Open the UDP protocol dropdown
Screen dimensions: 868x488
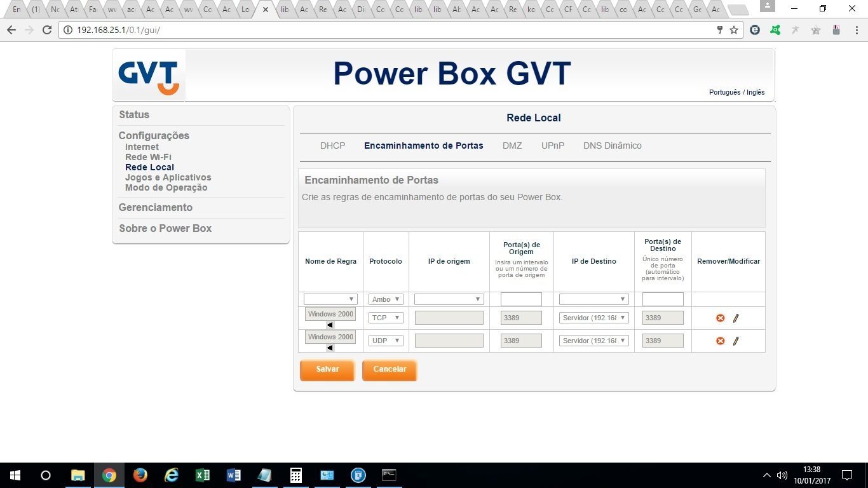pyautogui.click(x=386, y=341)
